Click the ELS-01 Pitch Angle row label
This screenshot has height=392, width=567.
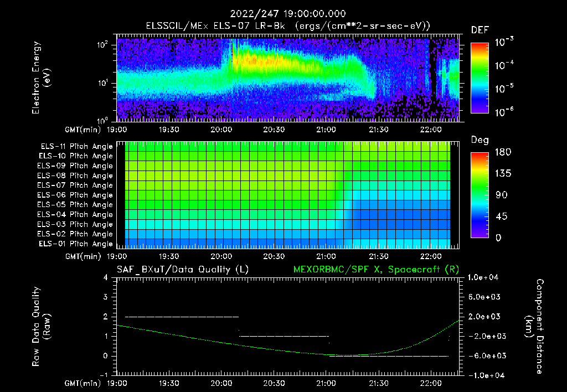click(76, 244)
